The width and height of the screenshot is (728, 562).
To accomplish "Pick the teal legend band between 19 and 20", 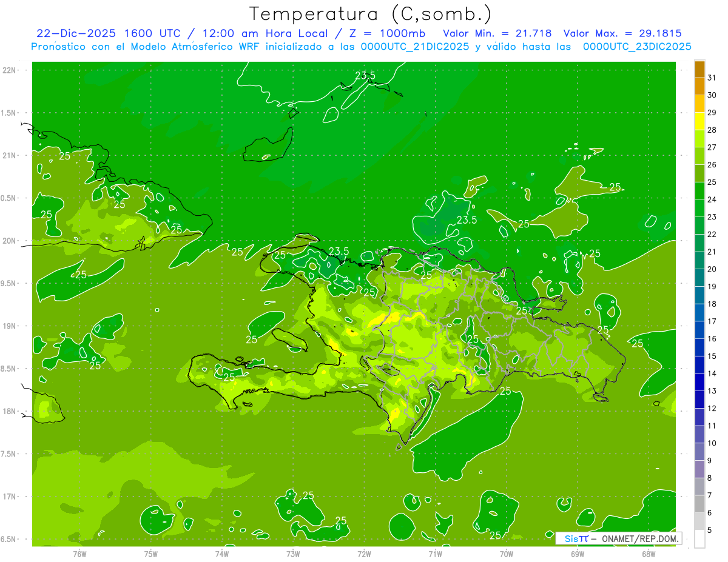I will pos(699,278).
